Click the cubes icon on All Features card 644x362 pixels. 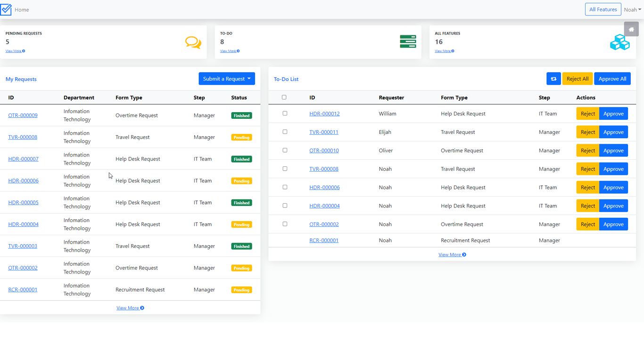(x=620, y=42)
